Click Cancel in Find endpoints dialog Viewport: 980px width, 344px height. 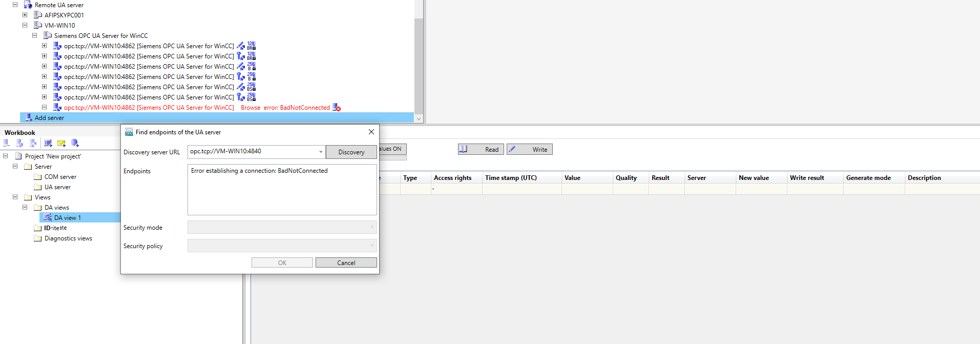pyautogui.click(x=346, y=262)
